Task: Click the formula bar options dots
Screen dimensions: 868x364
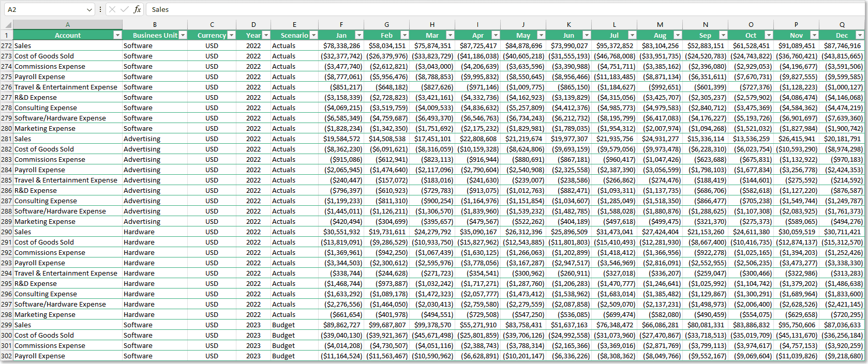Action: click(100, 9)
